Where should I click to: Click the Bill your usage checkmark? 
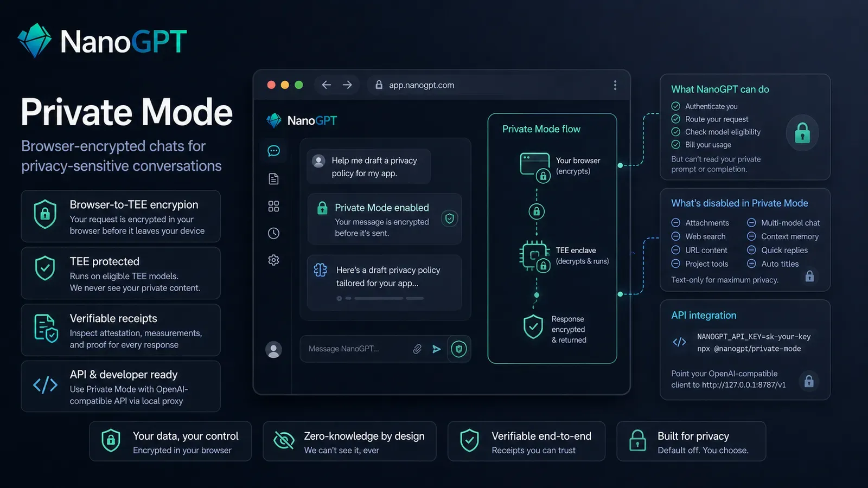pos(675,144)
